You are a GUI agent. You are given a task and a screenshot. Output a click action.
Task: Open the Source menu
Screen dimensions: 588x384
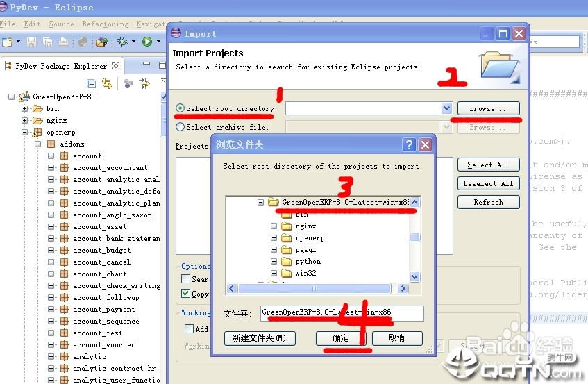62,24
